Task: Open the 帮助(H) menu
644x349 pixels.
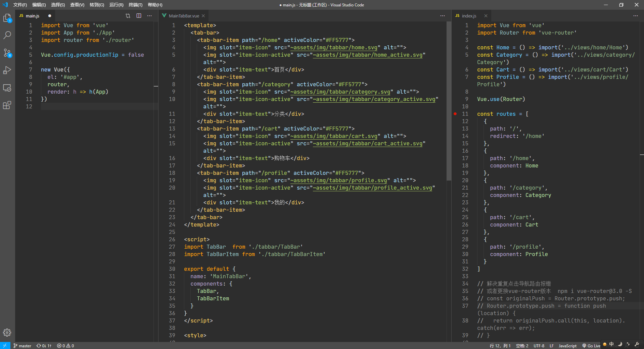Action: coord(155,5)
